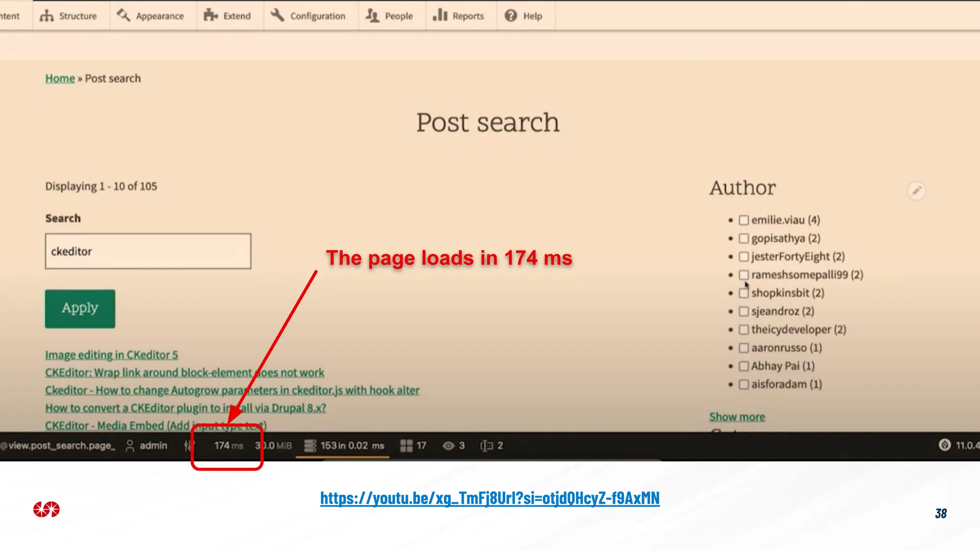Open the views eye icon showing 3
The height and width of the screenshot is (551, 980).
click(x=448, y=446)
